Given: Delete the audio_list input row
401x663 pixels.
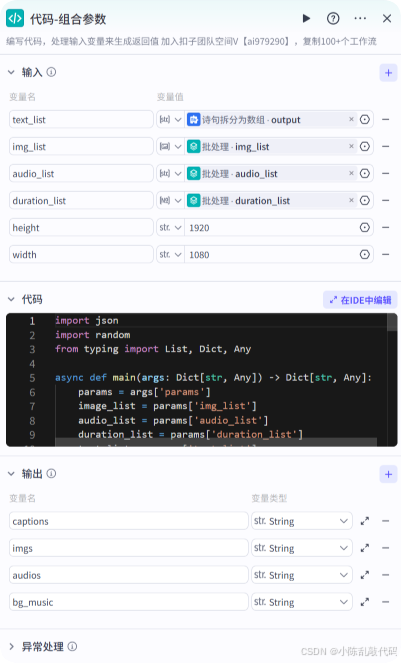Looking at the screenshot, I should (385, 174).
